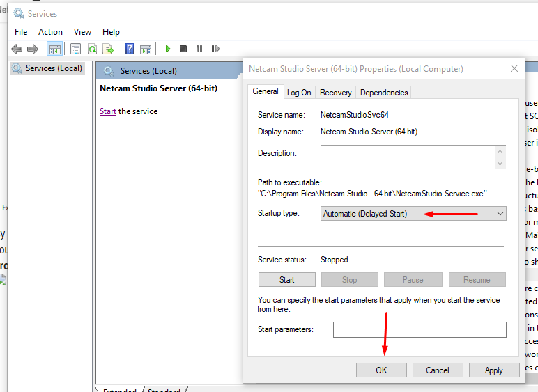The height and width of the screenshot is (392, 538).
Task: Click the Services (Local) header in results pane
Action: (x=148, y=71)
